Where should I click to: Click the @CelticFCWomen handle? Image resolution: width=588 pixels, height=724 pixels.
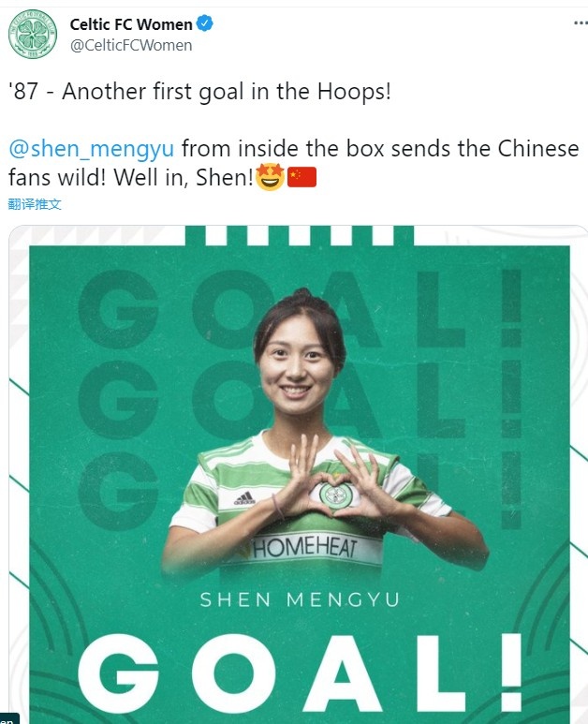131,45
